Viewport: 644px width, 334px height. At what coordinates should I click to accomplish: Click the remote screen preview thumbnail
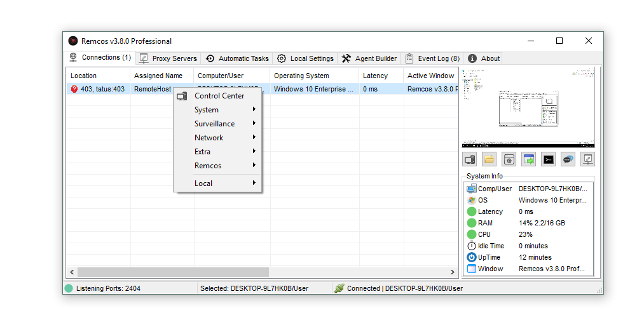coord(528,108)
